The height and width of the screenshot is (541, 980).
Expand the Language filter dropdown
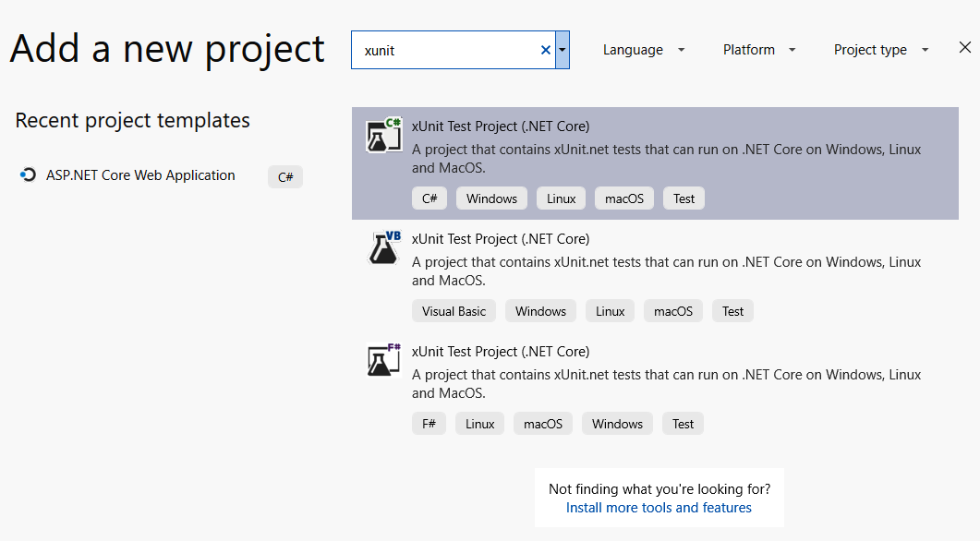click(644, 50)
